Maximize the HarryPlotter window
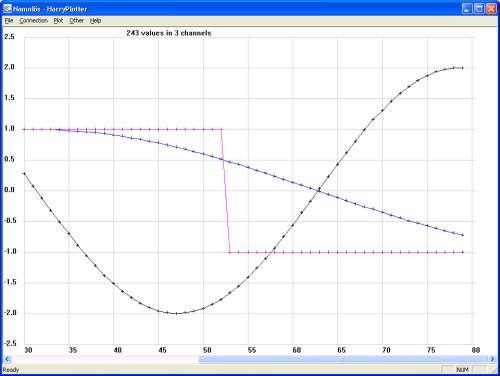Screen dimensions: 500x376 pyautogui.click(x=479, y=9)
